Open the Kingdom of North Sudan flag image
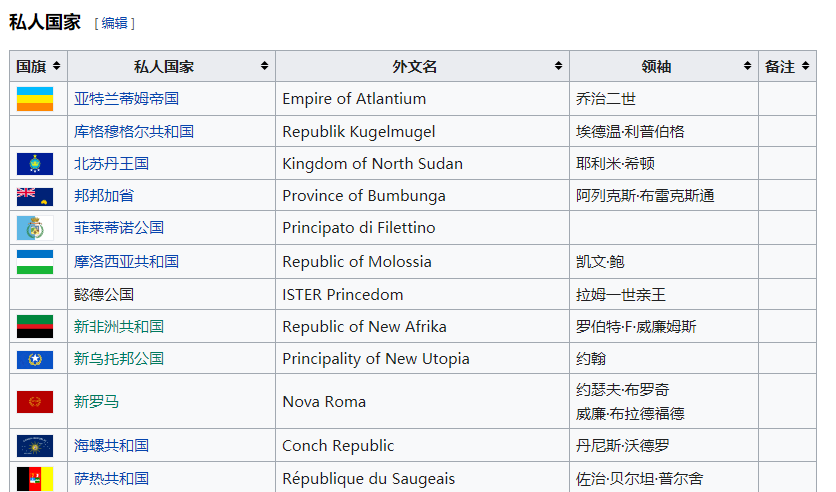Image resolution: width=836 pixels, height=492 pixels. [x=35, y=164]
